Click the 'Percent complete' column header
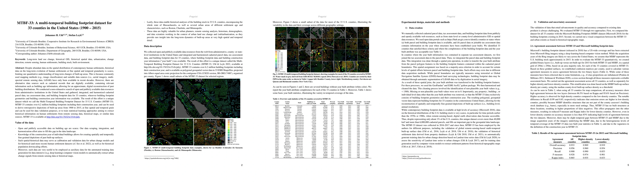644x182 pixels. (x=332, y=102)
